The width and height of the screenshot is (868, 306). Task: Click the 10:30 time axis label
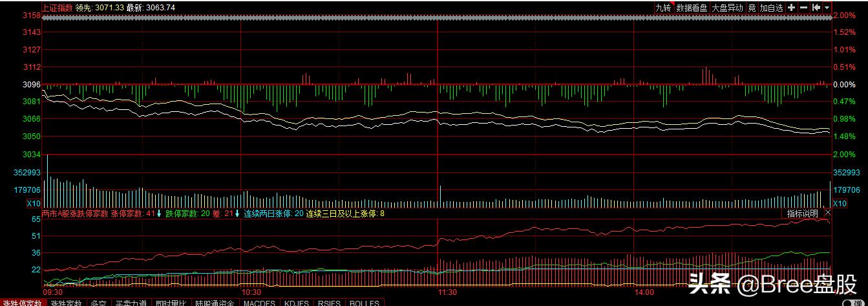[251, 292]
